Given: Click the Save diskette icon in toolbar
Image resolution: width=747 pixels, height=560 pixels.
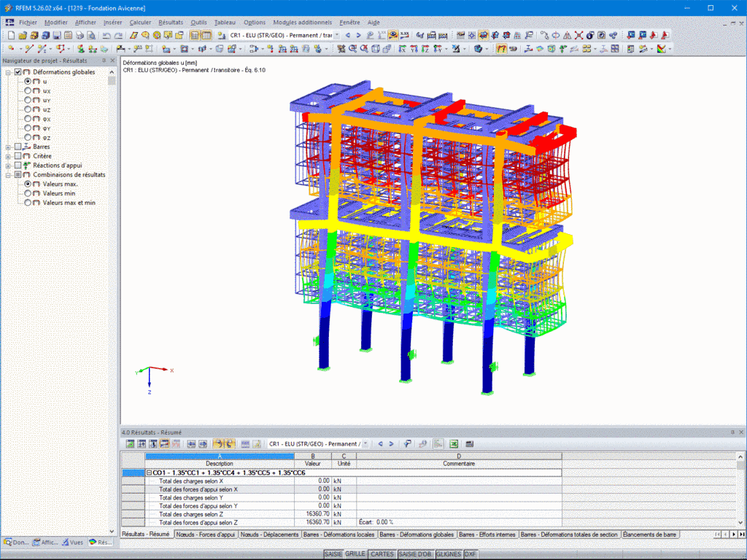Looking at the screenshot, I should tap(57, 35).
